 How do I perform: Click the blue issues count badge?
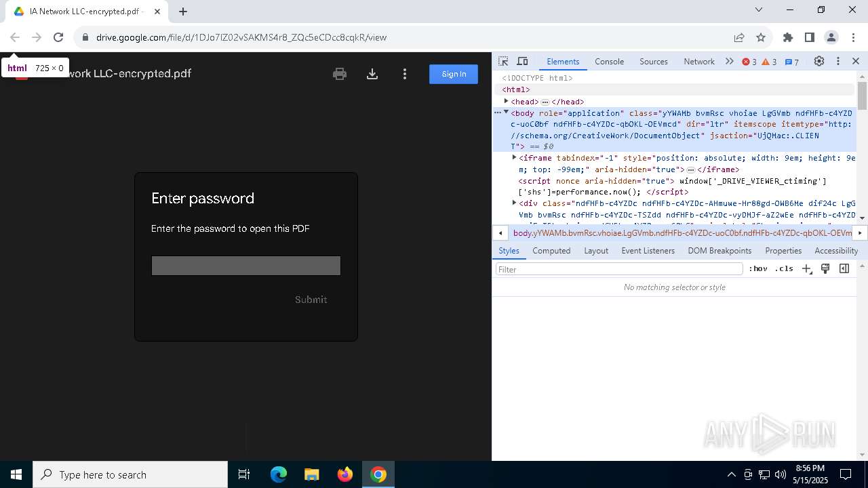(x=791, y=62)
